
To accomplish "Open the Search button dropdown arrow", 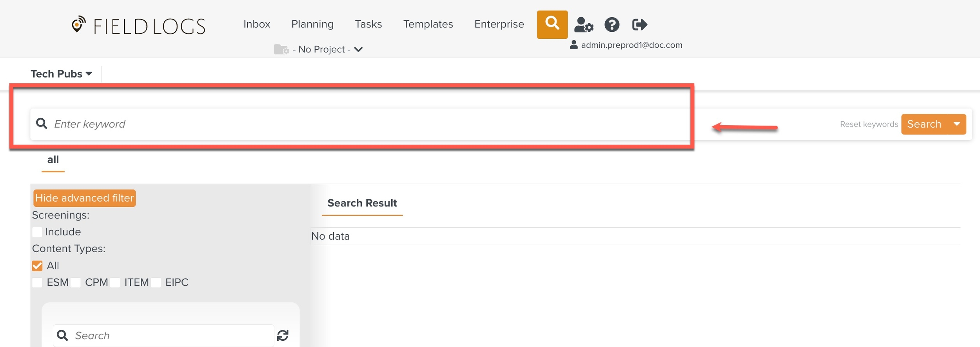I will (x=957, y=124).
